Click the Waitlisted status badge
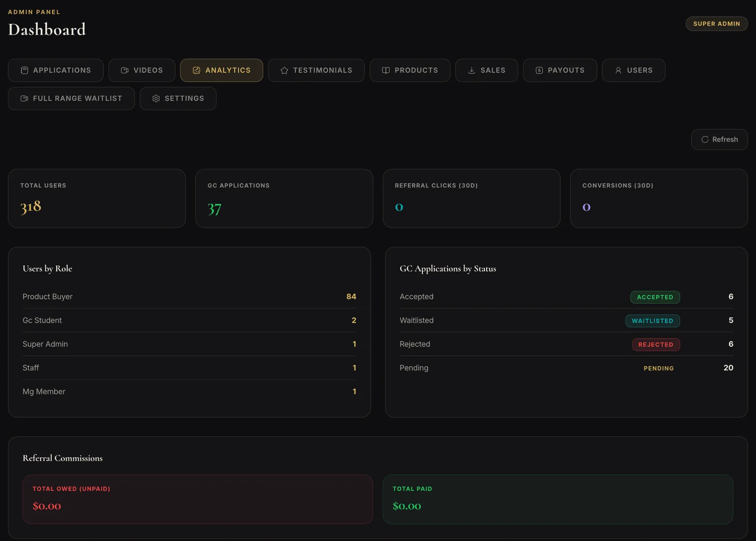Screen dimensions: 756x541 653,321
